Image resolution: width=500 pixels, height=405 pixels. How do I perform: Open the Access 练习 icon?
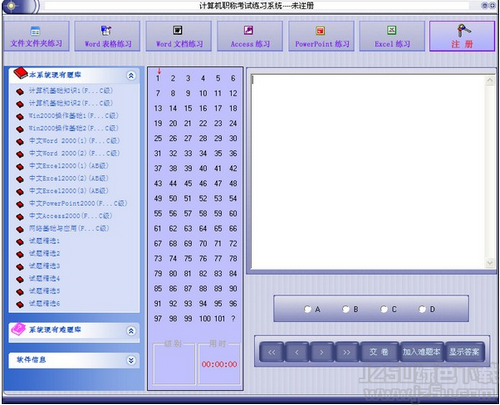pyautogui.click(x=249, y=31)
